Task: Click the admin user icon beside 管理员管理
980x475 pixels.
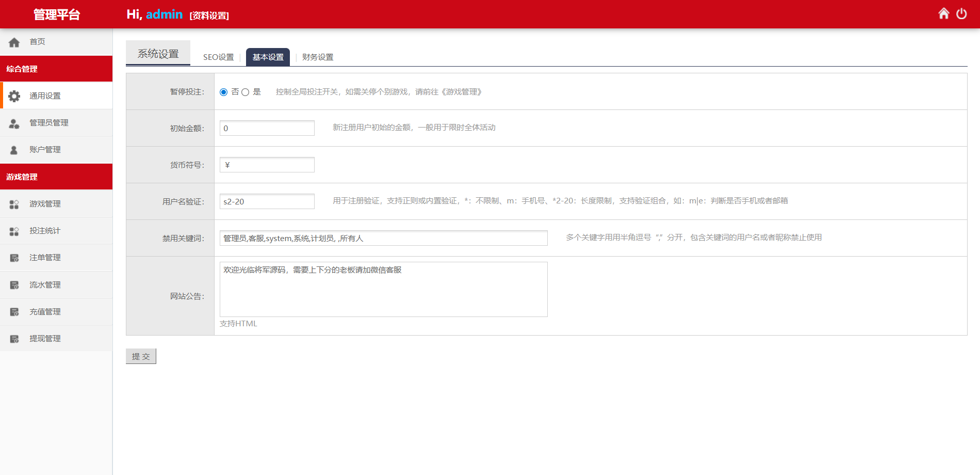Action: (x=14, y=123)
